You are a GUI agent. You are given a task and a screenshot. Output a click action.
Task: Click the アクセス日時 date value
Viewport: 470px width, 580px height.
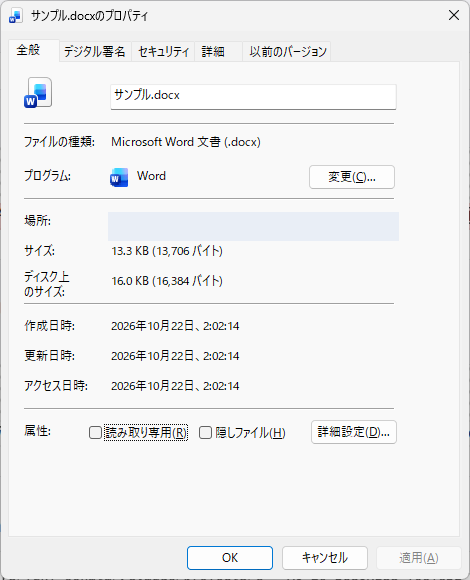(x=175, y=386)
